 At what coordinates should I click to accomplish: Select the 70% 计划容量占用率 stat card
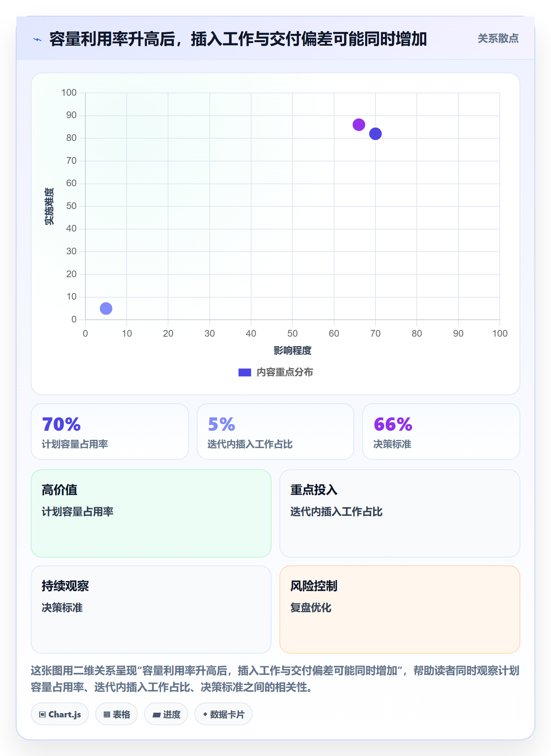coord(110,432)
